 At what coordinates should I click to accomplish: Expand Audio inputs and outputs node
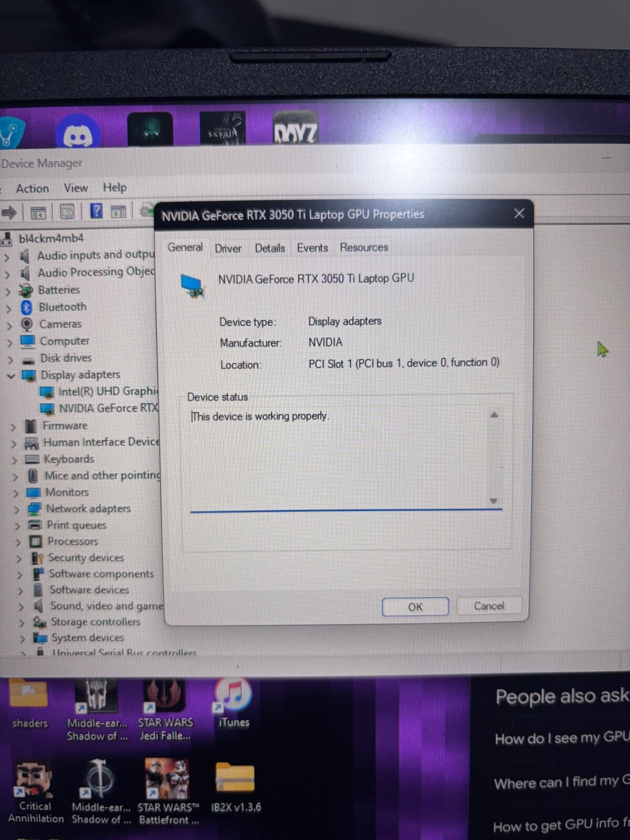click(7, 257)
